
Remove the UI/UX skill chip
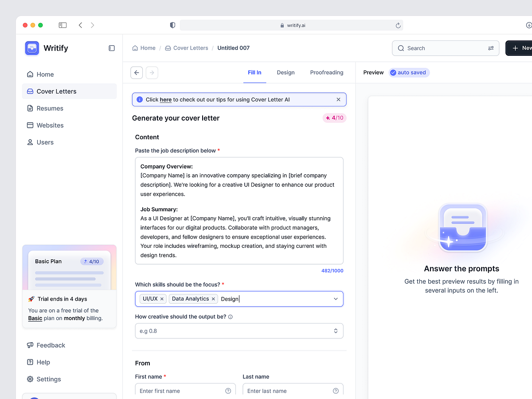point(161,299)
